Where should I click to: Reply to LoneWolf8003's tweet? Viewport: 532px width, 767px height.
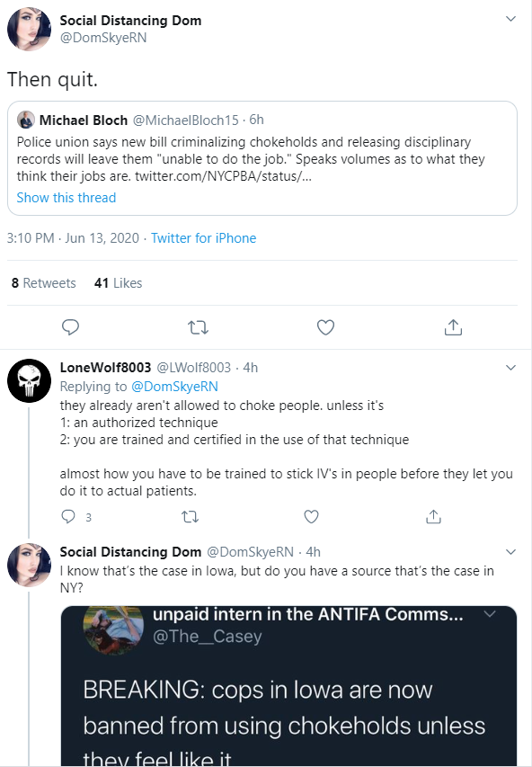coord(68,516)
